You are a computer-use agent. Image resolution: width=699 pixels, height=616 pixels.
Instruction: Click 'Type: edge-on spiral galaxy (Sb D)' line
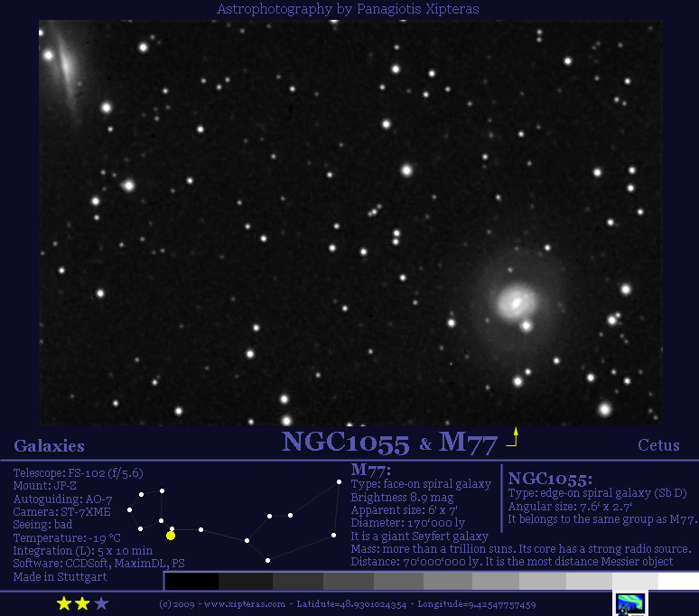click(x=597, y=493)
